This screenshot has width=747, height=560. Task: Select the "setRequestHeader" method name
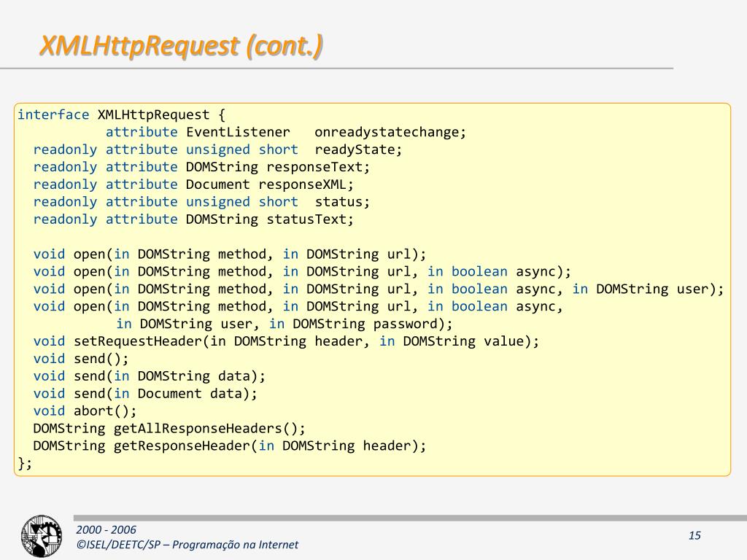138,341
